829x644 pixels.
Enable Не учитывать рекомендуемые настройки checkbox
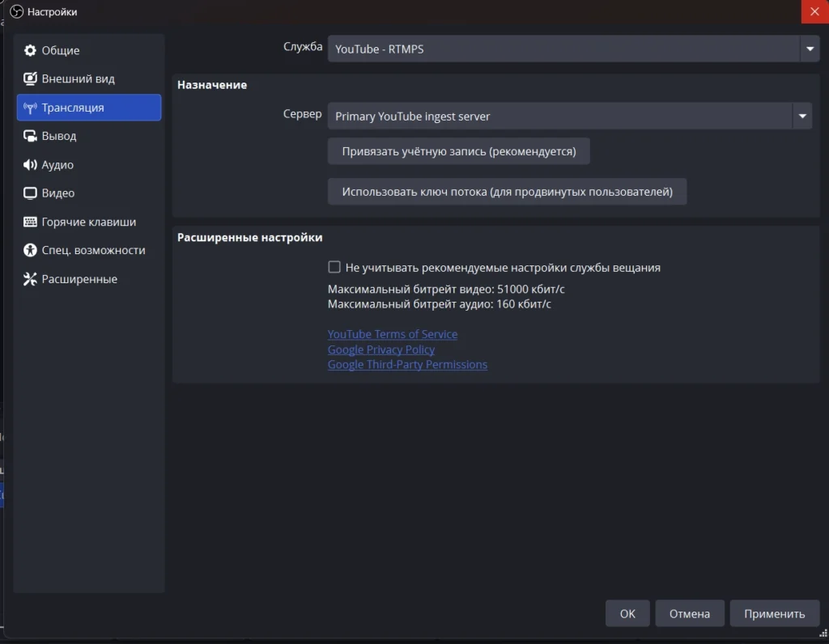point(334,268)
